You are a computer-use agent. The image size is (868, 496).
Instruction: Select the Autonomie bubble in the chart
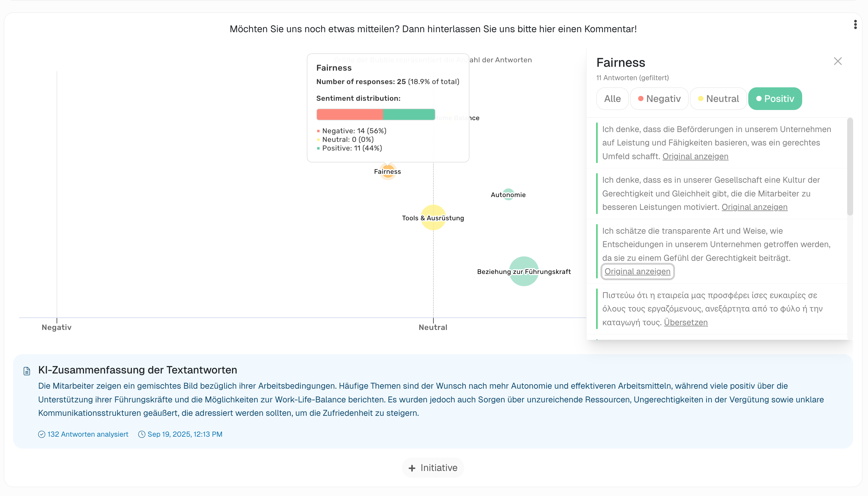tap(508, 195)
